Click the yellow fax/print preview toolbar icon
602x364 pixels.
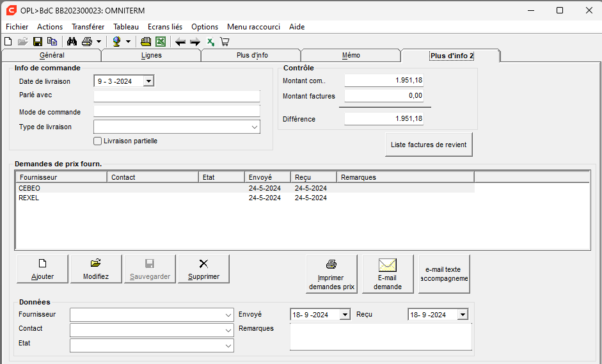tap(146, 42)
